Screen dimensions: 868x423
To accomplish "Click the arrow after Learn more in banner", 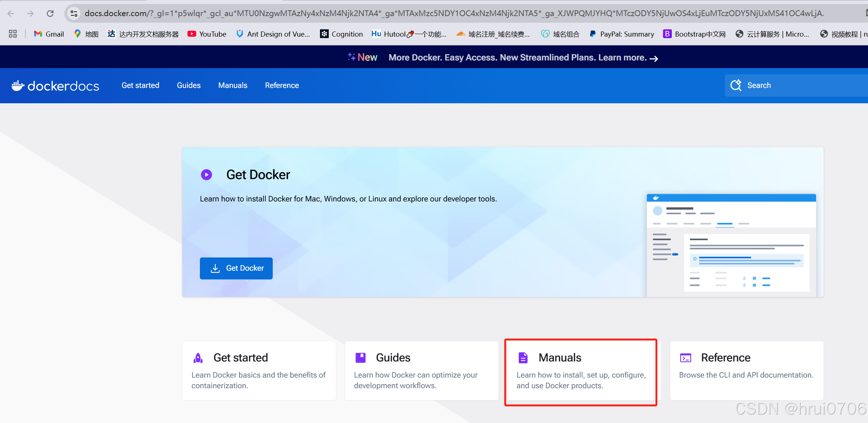I will (x=654, y=59).
